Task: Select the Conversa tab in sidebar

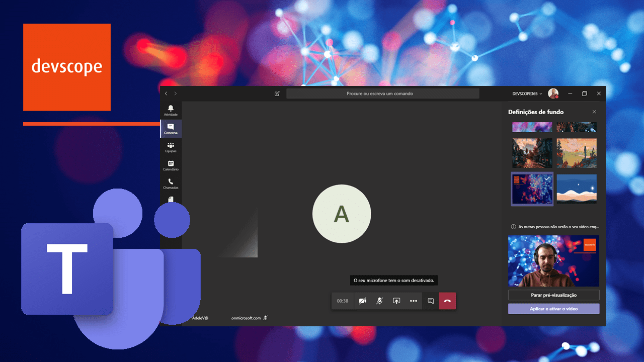Action: tap(171, 129)
